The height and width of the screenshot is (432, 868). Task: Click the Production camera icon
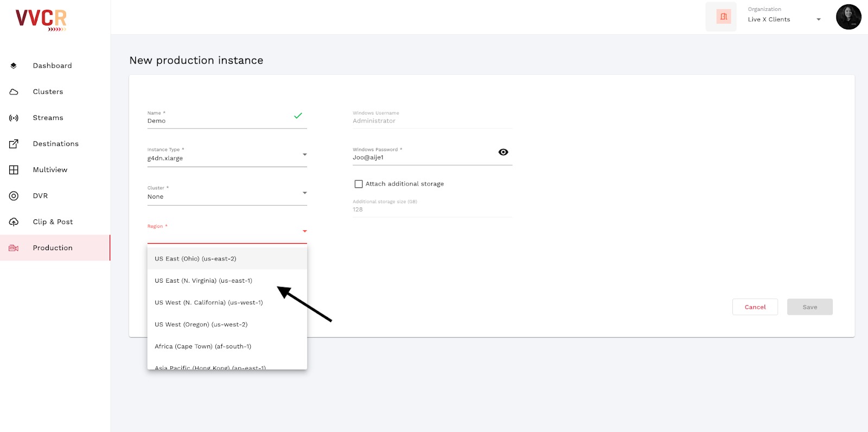(14, 248)
